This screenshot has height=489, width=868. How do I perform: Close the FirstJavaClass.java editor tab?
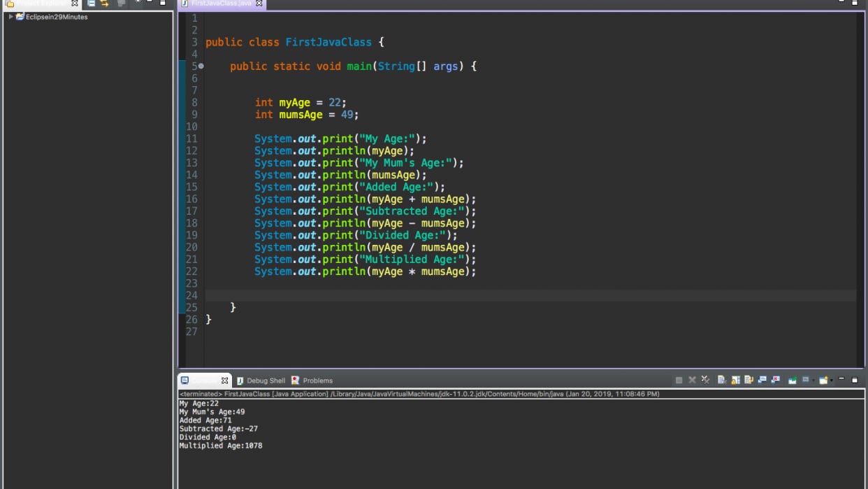pos(259,3)
